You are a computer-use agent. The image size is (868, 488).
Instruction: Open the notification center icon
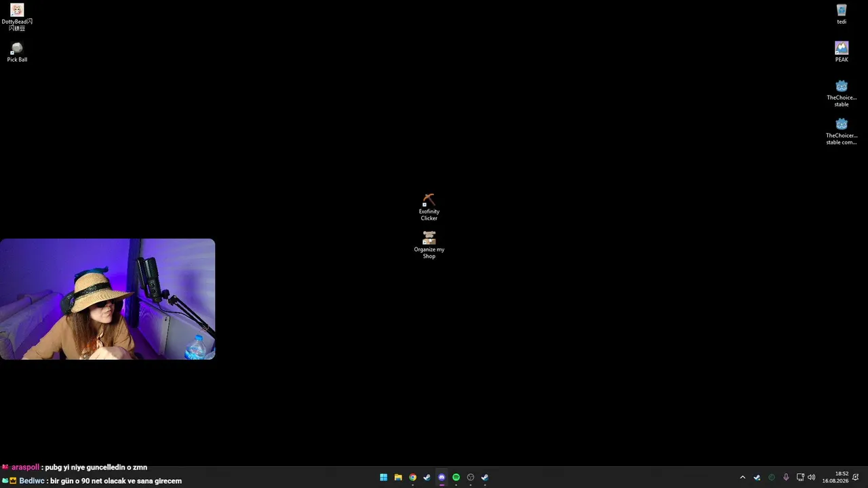(856, 477)
